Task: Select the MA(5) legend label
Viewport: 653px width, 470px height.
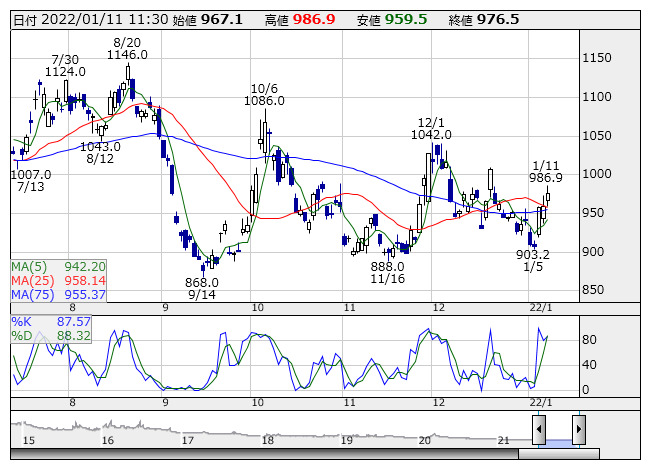Action: pos(58,267)
